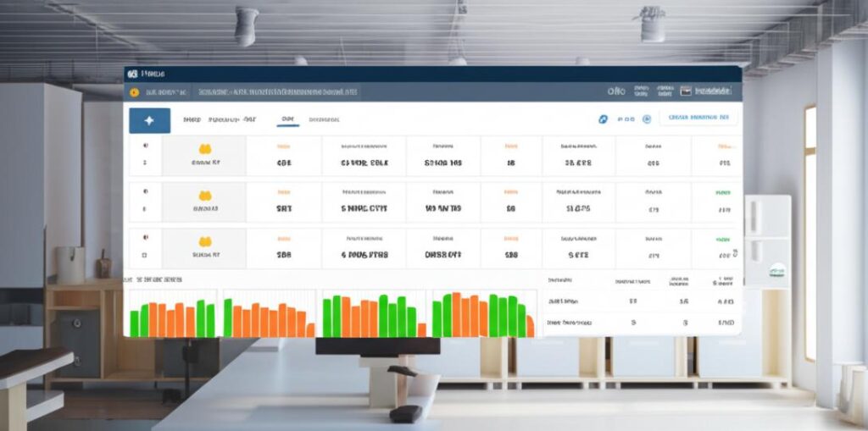Click the leftmost blue circular icon in the toolbar
The image size is (868, 431).
[x=603, y=120]
